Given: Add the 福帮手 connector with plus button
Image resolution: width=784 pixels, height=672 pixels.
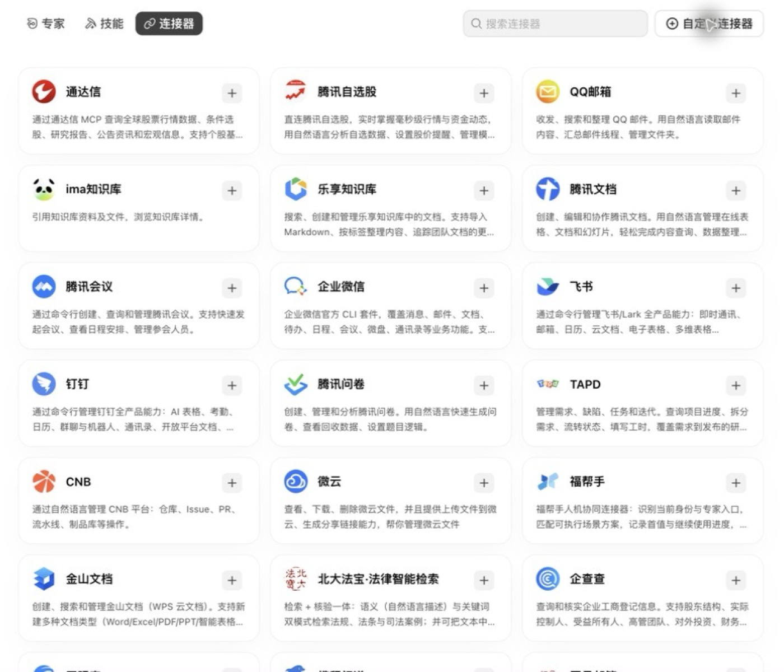Looking at the screenshot, I should (736, 483).
